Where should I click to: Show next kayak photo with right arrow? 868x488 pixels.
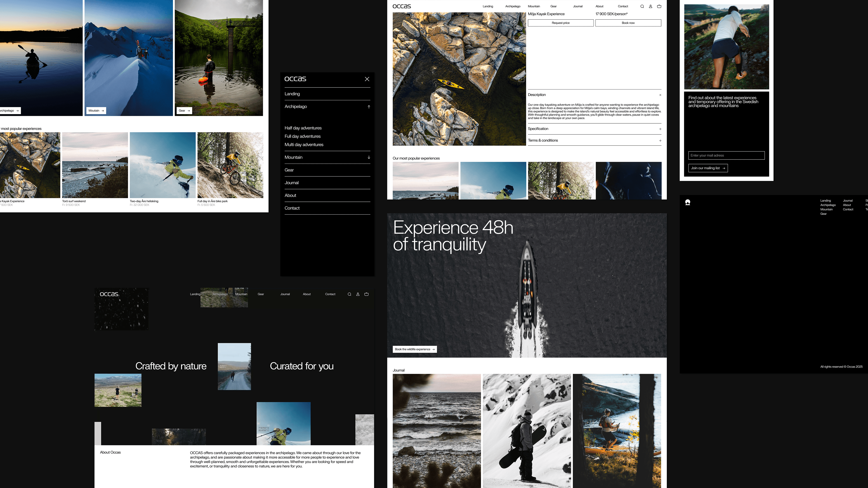click(x=521, y=79)
